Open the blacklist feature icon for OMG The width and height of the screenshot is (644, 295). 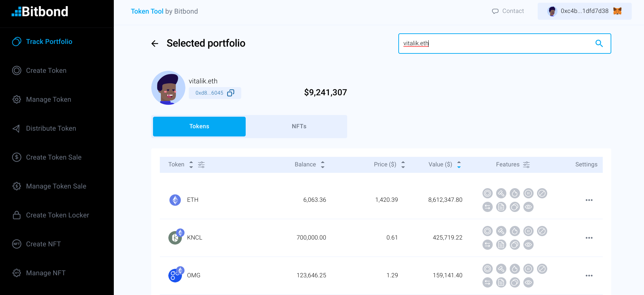[542, 268]
